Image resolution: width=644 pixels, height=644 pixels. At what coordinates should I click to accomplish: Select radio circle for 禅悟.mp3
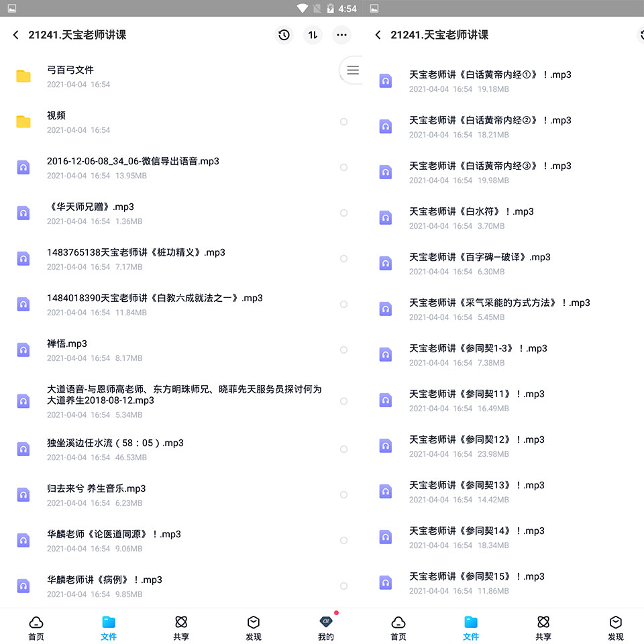343,350
